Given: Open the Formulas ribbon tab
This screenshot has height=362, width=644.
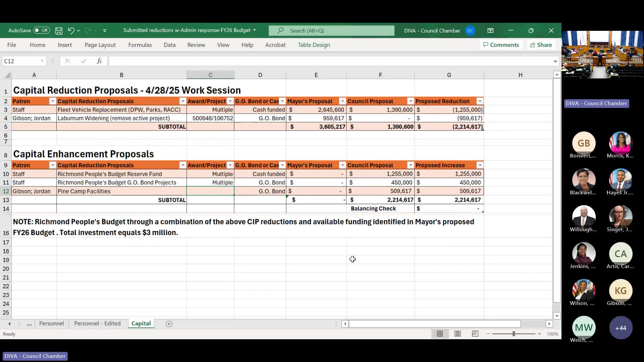Looking at the screenshot, I should 140,45.
